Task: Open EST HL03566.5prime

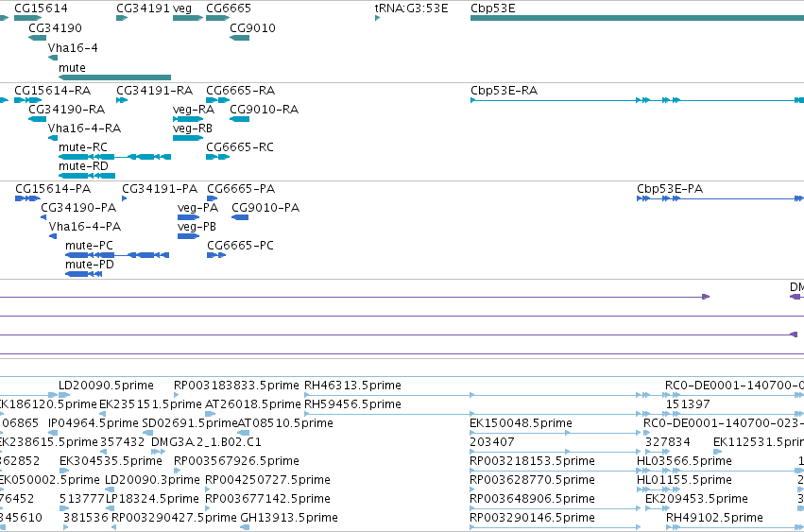Action: coord(684,461)
